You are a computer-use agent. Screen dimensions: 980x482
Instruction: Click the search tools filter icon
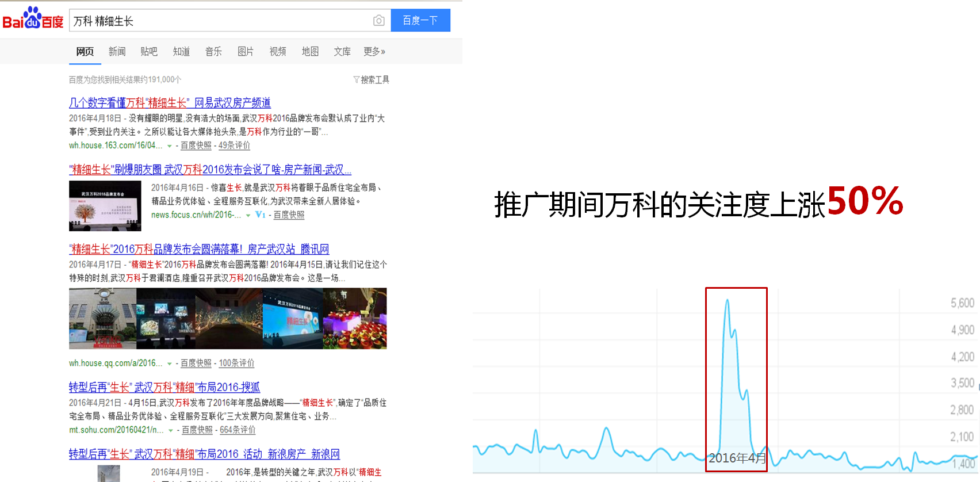(x=356, y=79)
